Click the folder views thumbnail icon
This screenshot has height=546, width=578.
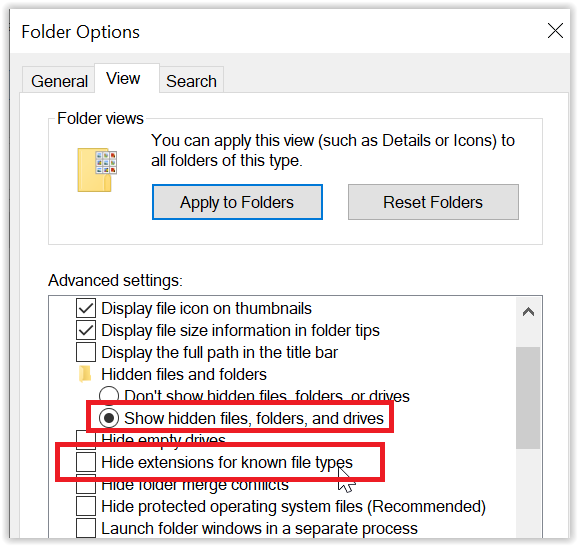pos(97,170)
